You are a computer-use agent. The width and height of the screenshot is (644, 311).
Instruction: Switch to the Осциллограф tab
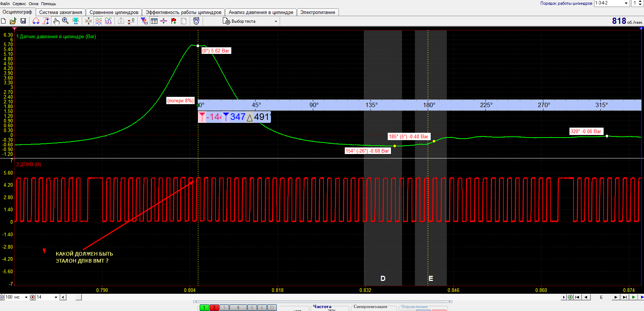[17, 12]
